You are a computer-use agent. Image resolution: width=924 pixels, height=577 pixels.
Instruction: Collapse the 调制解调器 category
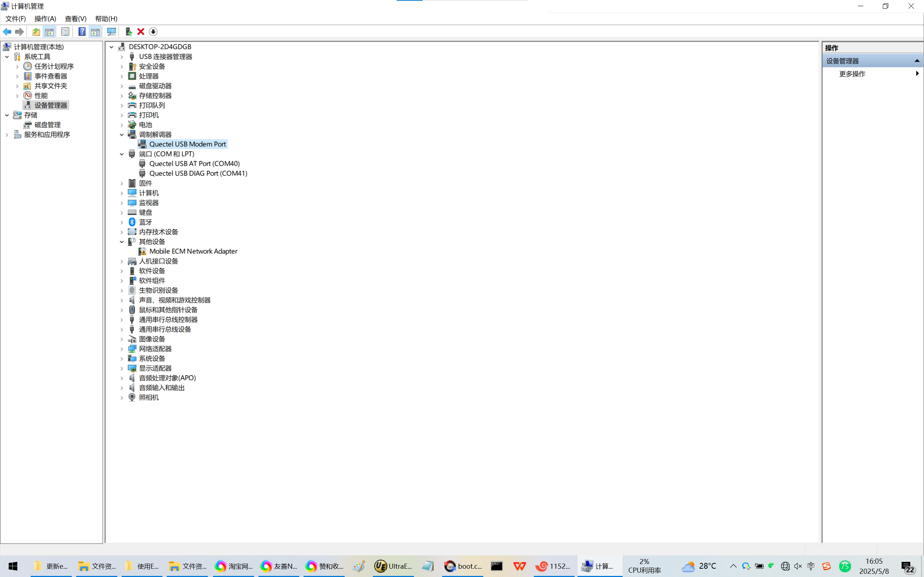click(122, 135)
